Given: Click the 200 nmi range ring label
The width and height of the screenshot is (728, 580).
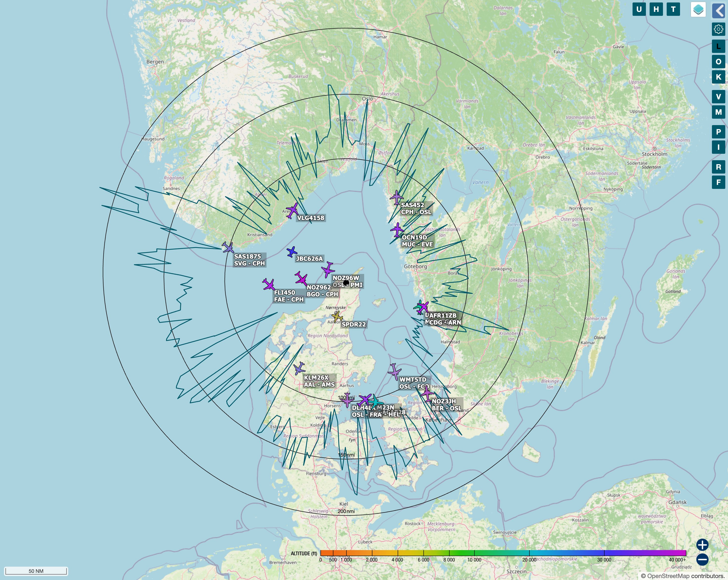Looking at the screenshot, I should click(346, 511).
